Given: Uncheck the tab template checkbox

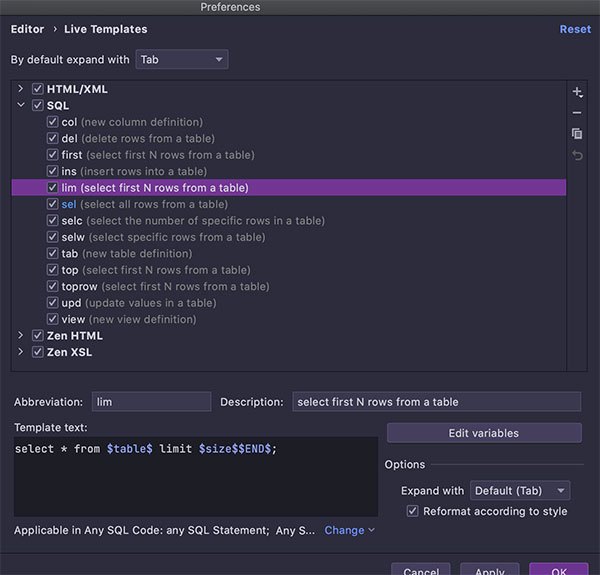Looking at the screenshot, I should pos(52,254).
